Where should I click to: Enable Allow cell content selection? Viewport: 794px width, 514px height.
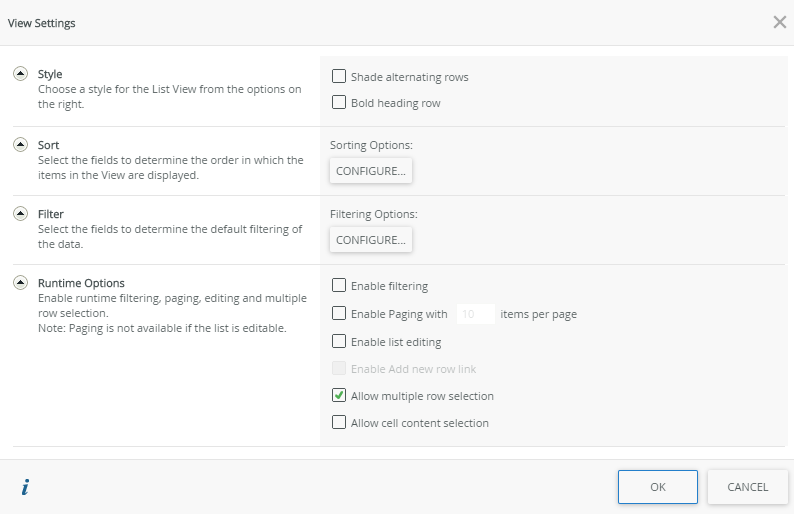tap(339, 422)
